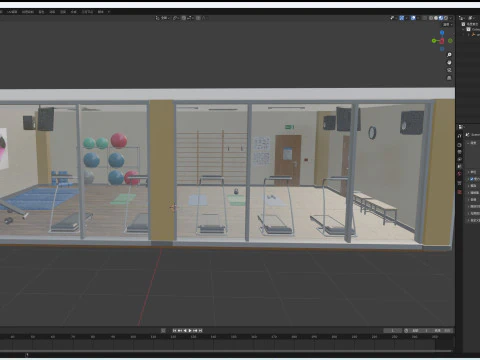
Task: Open the World properties tab
Action: 460,173
